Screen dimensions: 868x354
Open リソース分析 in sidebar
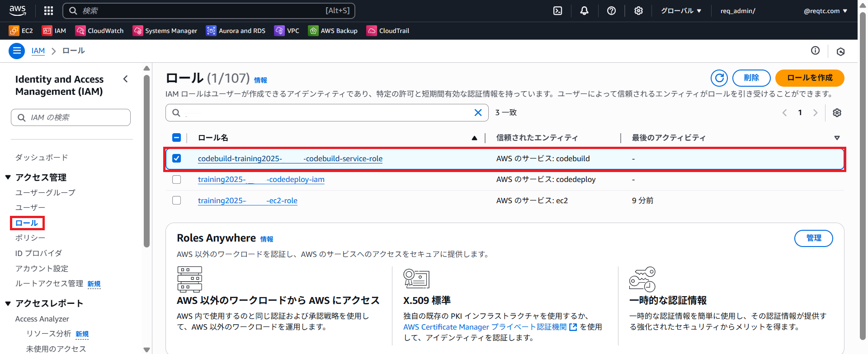coord(48,334)
